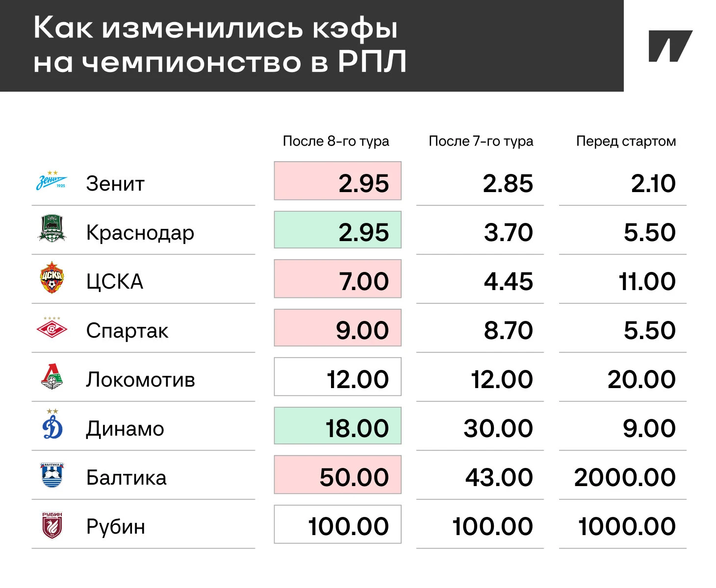Select the CSKA emblem icon
Screen dimensions: 716x588
[x=51, y=277]
